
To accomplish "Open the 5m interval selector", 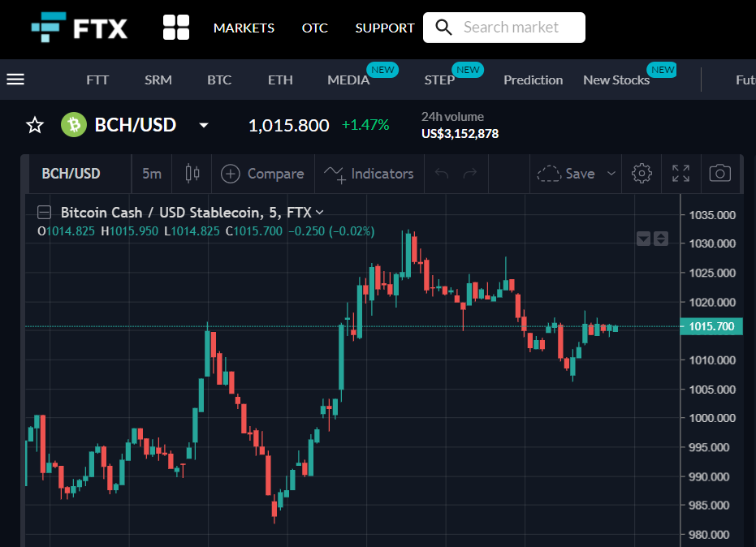I will 152,174.
